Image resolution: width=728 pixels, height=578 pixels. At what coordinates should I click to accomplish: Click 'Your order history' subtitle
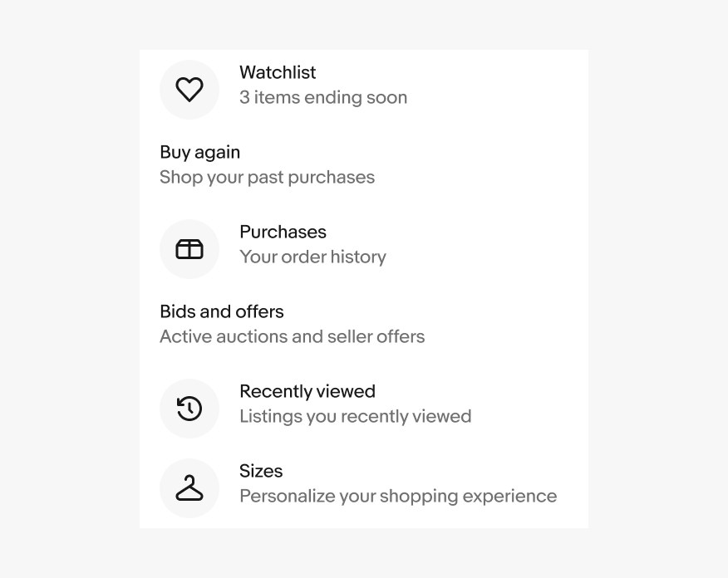pos(313,257)
